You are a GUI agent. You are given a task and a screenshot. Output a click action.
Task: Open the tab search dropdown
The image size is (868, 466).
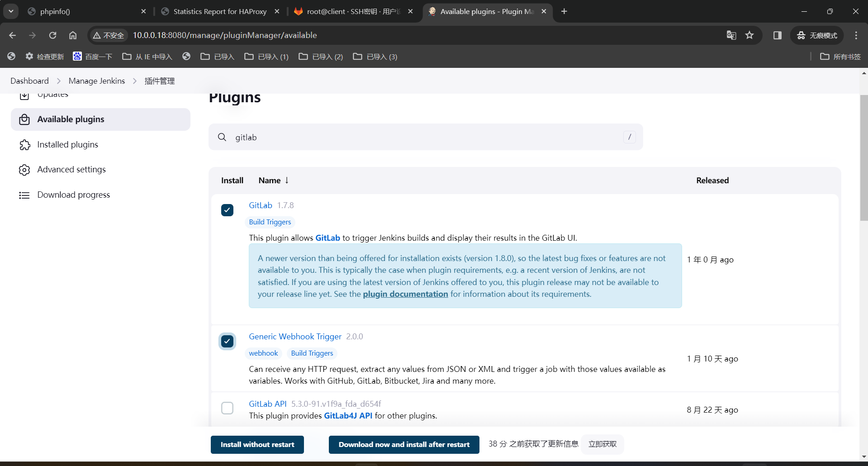[11, 11]
